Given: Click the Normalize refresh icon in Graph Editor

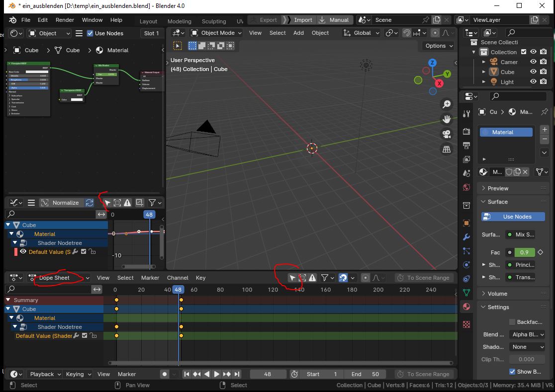Looking at the screenshot, I should pos(90,203).
